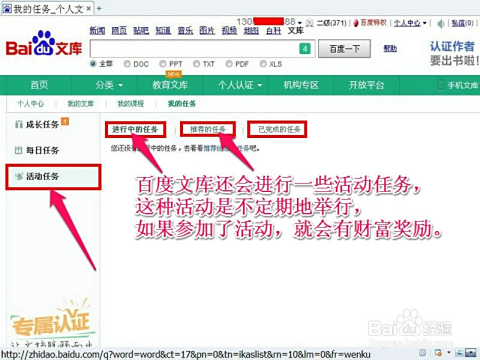Image resolution: width=480 pixels, height=360 pixels.
Task: Open the 我的文库 sub-navigation link
Action: click(x=81, y=104)
